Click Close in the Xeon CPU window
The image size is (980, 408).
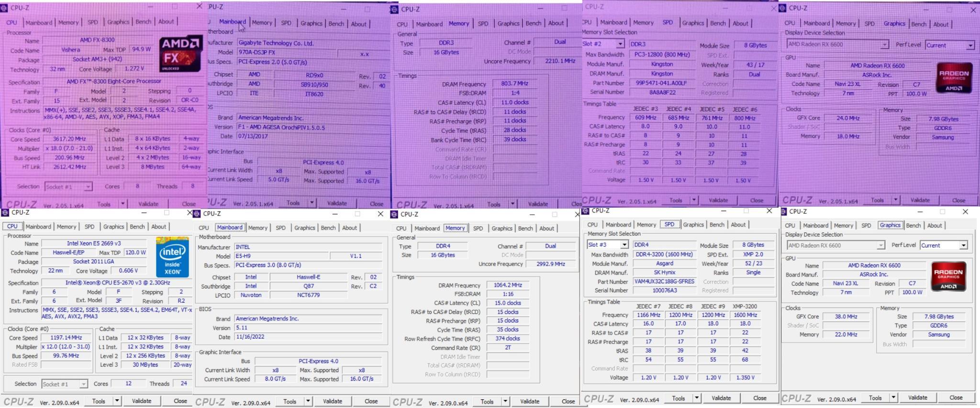point(180,401)
